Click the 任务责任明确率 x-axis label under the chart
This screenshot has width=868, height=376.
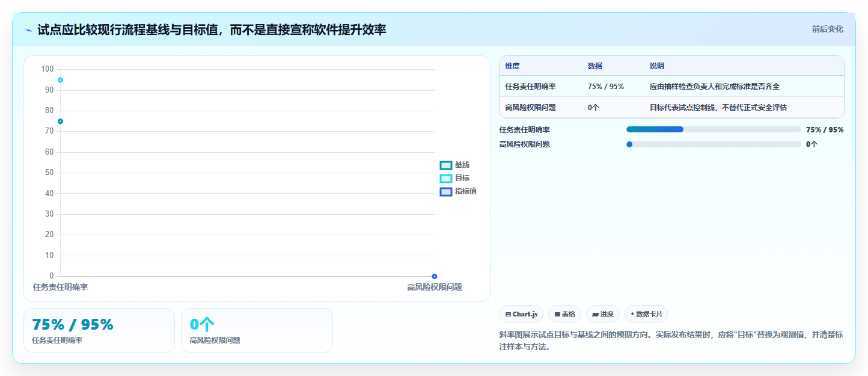60,288
